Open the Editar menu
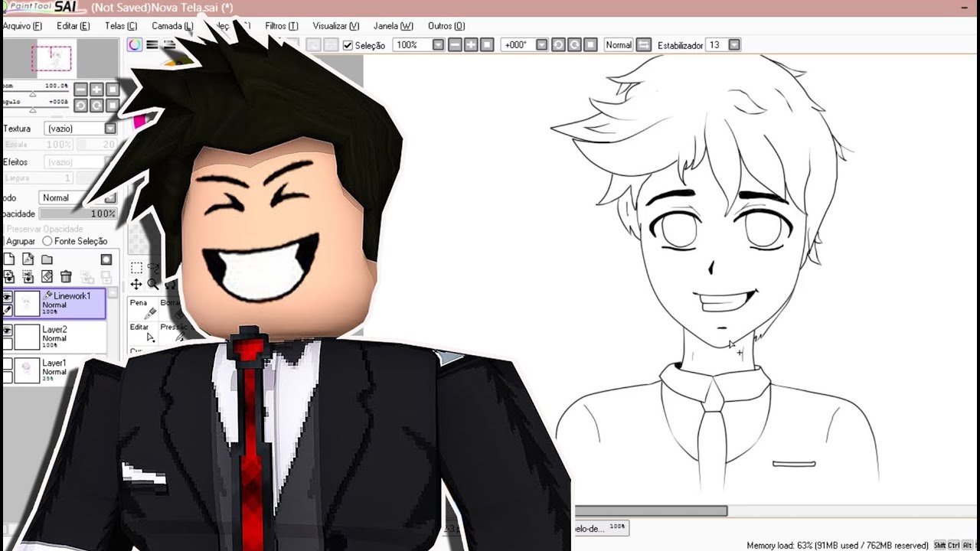This screenshot has height=551, width=980. pos(73,26)
